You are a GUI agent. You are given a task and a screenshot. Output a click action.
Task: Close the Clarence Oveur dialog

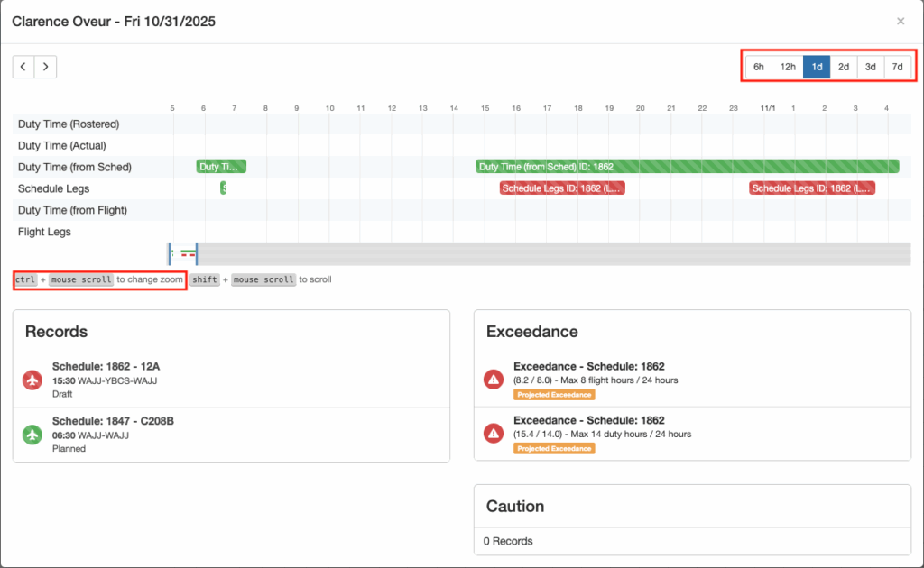click(x=900, y=21)
